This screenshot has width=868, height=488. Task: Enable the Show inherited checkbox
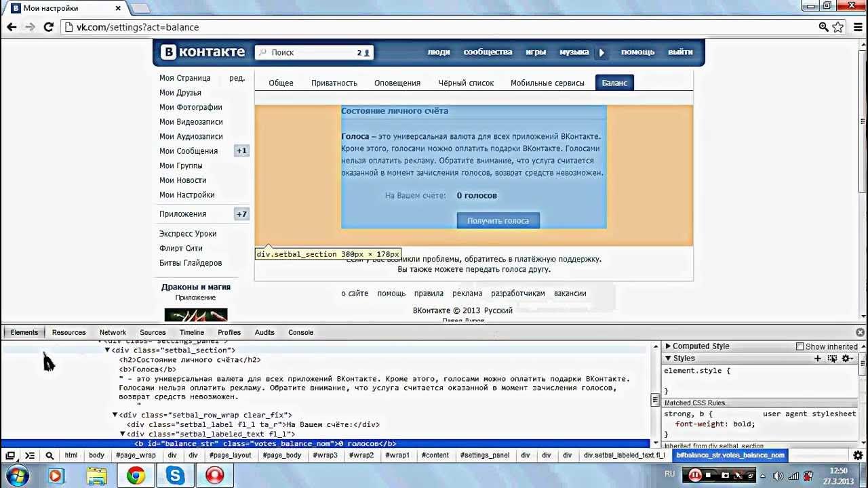point(800,346)
